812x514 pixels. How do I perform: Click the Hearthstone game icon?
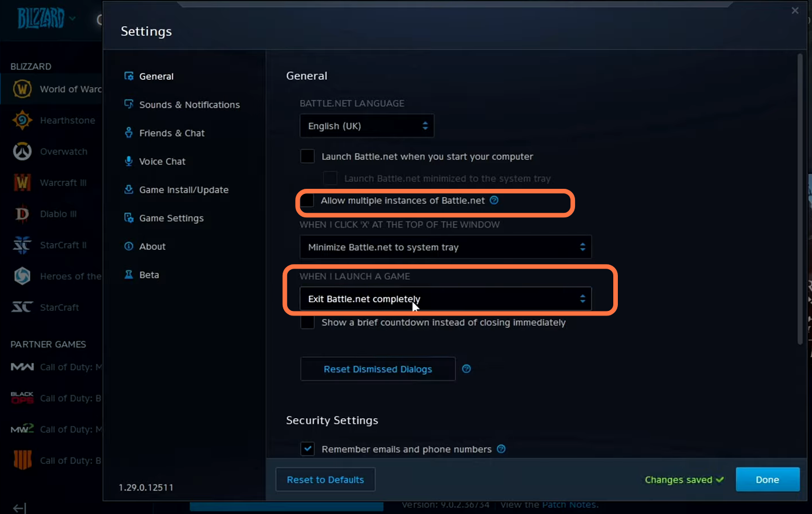(22, 120)
